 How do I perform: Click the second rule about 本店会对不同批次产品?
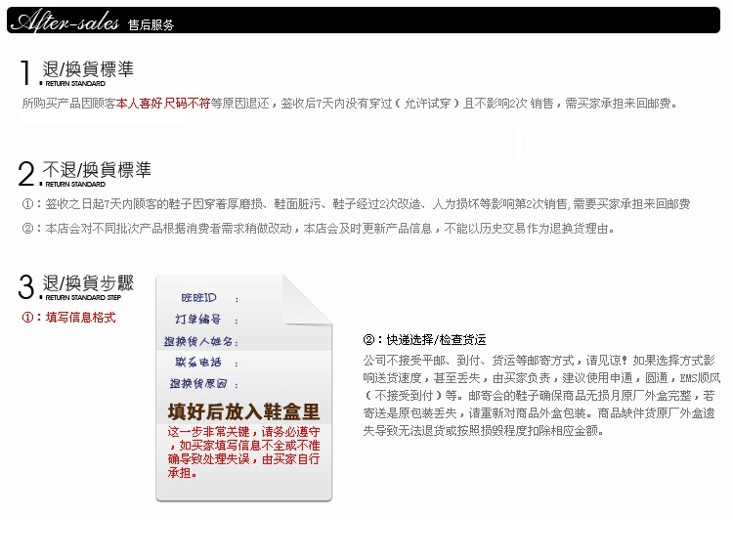point(319,229)
